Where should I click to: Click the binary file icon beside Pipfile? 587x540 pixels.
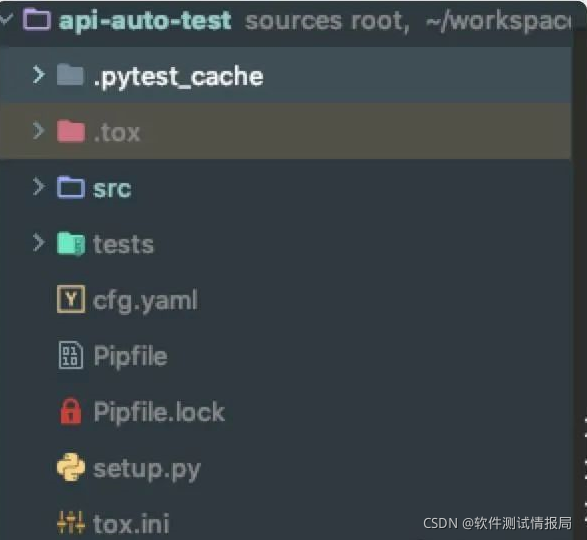pyautogui.click(x=71, y=355)
